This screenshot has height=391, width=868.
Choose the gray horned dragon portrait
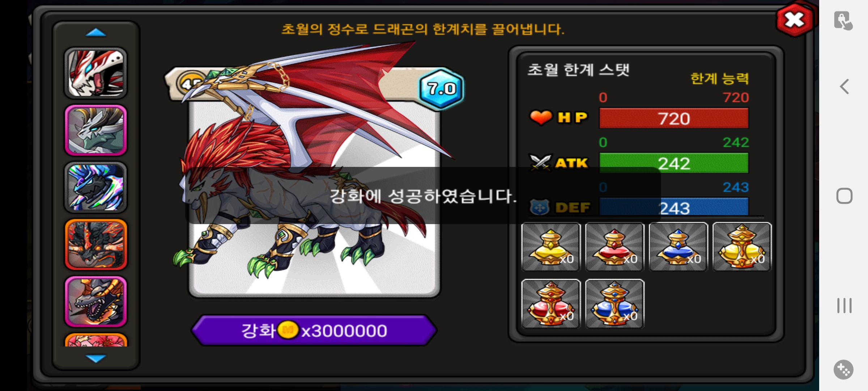96,130
